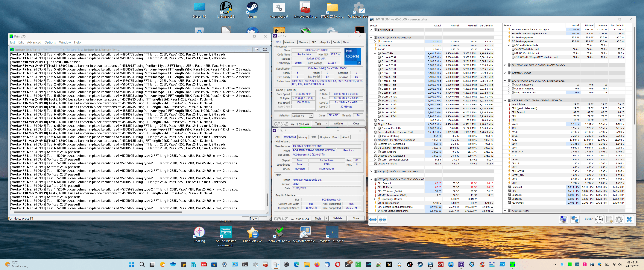Screen dimensions: 644x270
Task: Collapse CPU [#0] Intel Core i7-13700K group
Action: point(371,37)
